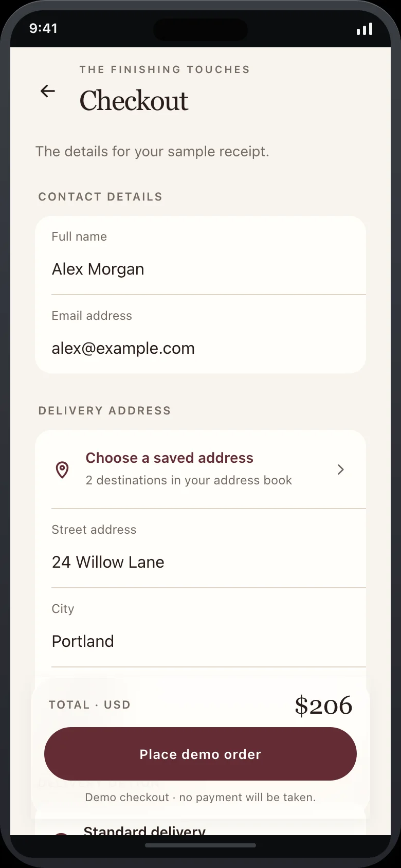The width and height of the screenshot is (401, 868).
Task: Tap the location pin icon
Action: pos(62,469)
